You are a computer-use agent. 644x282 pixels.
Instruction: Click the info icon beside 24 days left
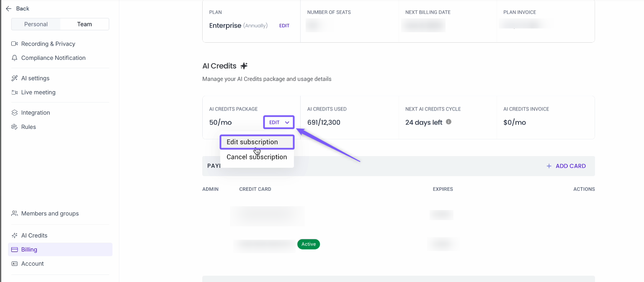[448, 122]
